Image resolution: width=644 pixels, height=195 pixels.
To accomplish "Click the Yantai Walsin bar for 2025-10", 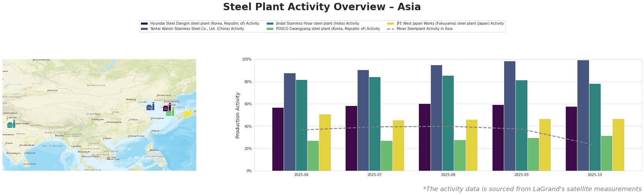I will click(583, 115).
